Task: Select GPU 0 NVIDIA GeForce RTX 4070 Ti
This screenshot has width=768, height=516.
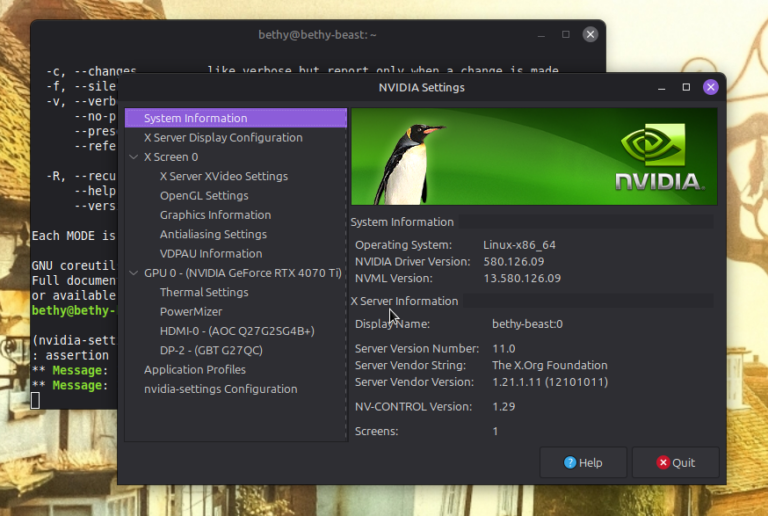Action: 242,273
